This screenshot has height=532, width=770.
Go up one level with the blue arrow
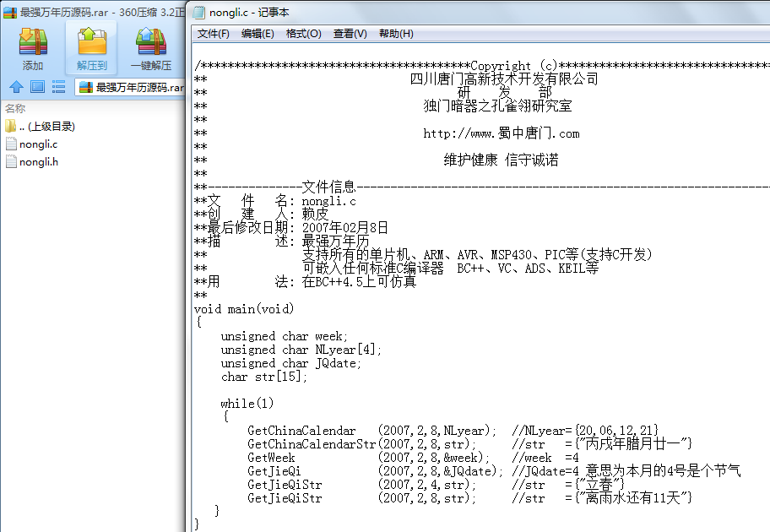point(16,87)
